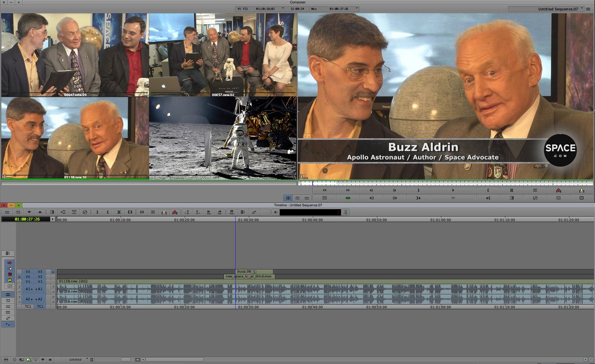
Task: Enter Trim Mode from the timeline toolbar
Action: pyautogui.click(x=130, y=212)
